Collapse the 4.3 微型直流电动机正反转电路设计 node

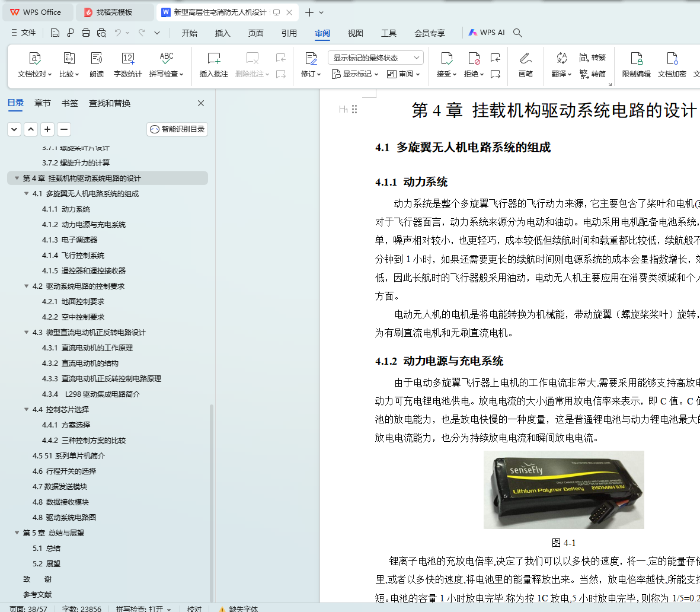[26, 332]
